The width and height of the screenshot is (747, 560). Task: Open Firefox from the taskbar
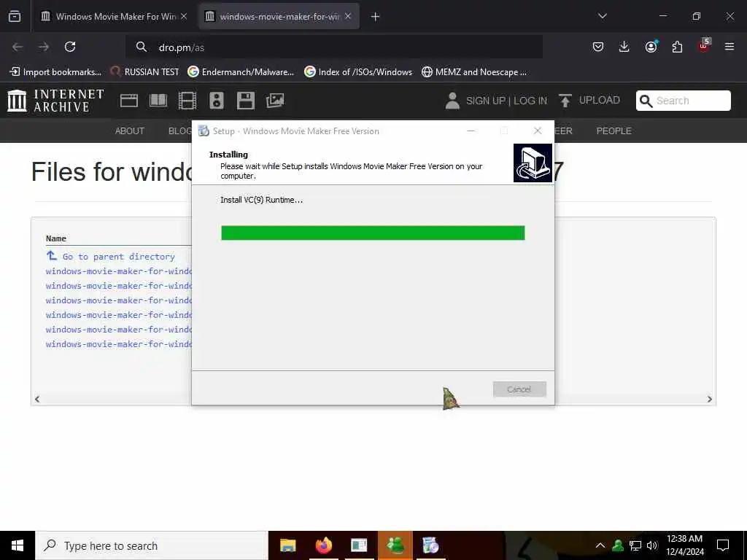click(323, 545)
